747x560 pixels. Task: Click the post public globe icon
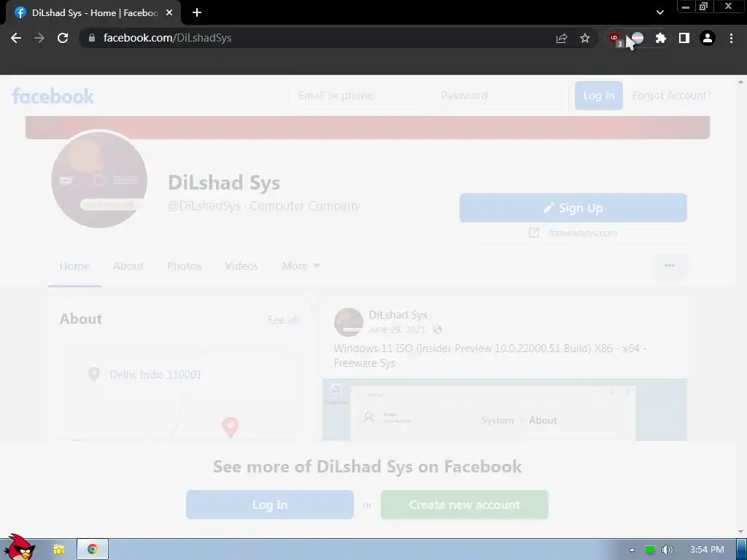point(438,330)
